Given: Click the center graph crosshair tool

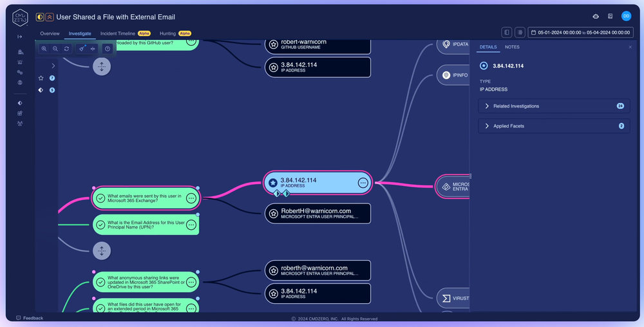Looking at the screenshot, I should 93,49.
